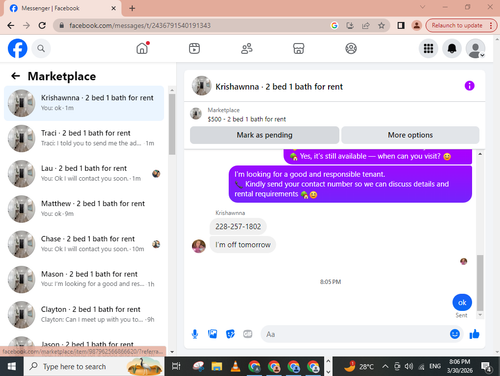This screenshot has width=500, height=376.
Task: Open Matthew conversation in list
Action: click(84, 209)
